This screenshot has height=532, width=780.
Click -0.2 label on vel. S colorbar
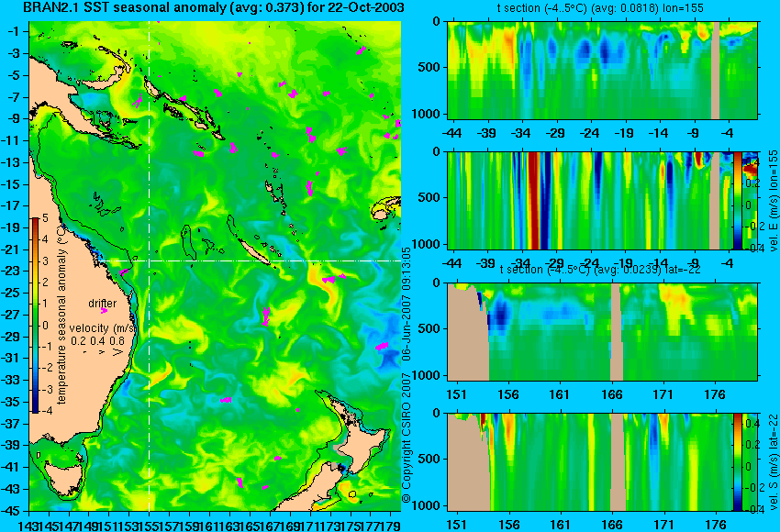751,488
